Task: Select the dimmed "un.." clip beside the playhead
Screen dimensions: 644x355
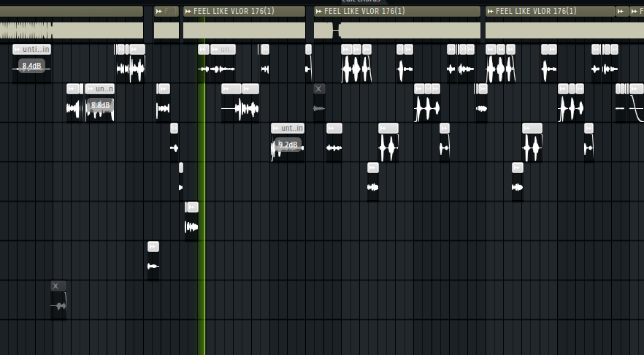Action: 223,50
